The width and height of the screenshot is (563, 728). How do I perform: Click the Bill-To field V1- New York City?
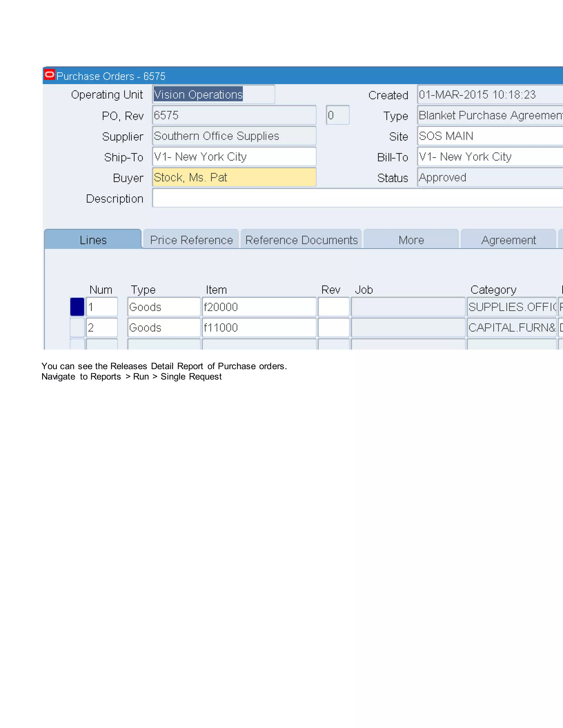490,157
